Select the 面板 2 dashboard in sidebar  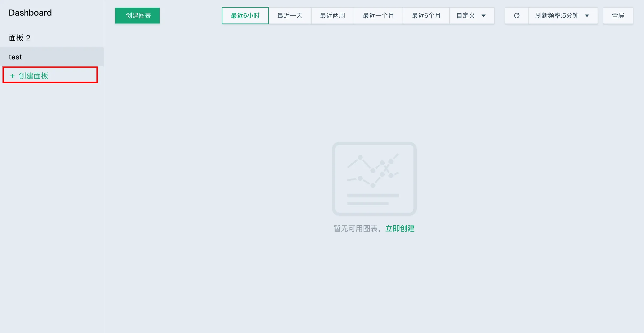19,38
